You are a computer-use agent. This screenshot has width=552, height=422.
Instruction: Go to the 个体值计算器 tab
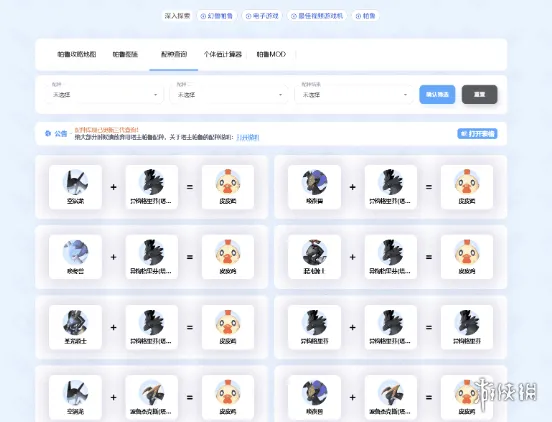coord(222,54)
